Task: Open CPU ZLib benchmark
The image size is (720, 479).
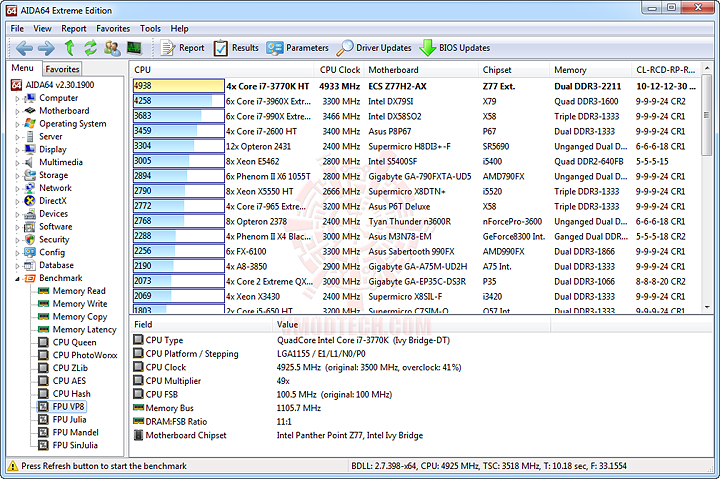Action: pos(63,368)
